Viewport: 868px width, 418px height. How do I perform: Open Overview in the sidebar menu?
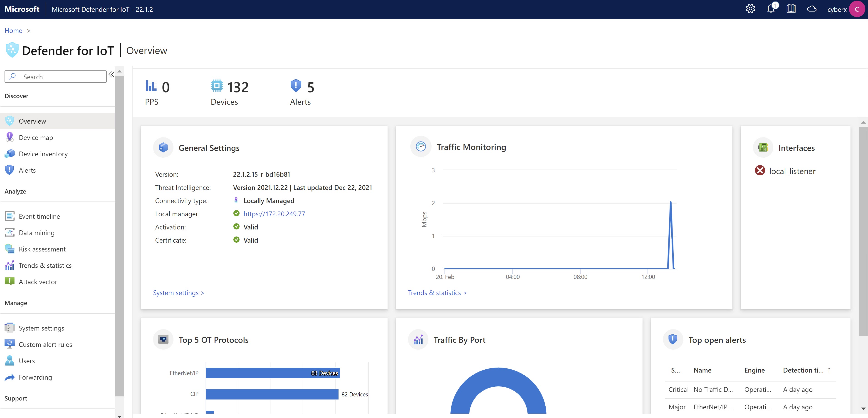(57, 121)
